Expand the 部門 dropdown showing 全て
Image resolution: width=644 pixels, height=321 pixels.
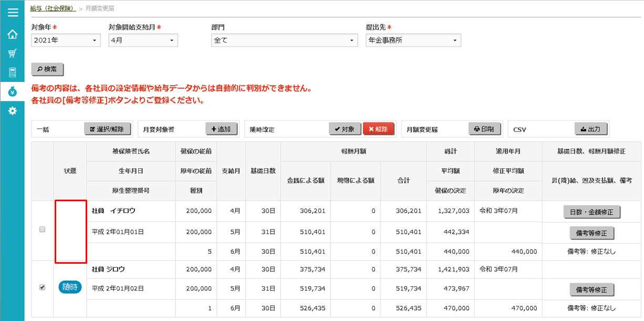coord(284,40)
